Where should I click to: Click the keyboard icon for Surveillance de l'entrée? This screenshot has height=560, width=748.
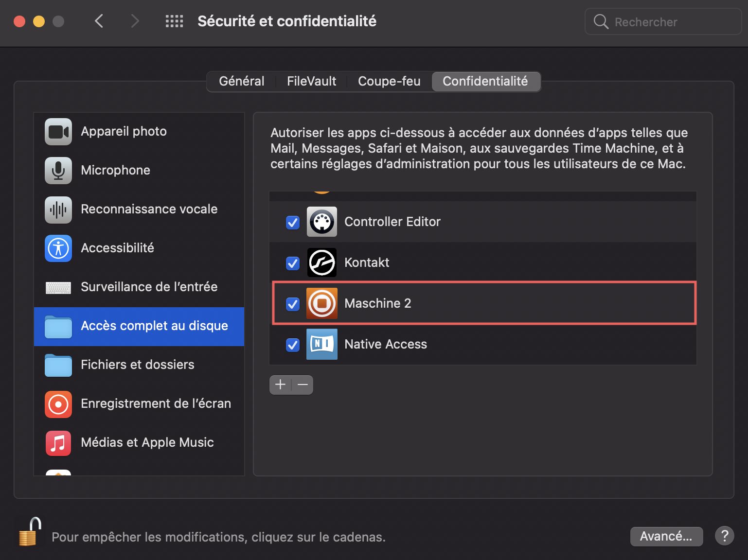(x=58, y=288)
